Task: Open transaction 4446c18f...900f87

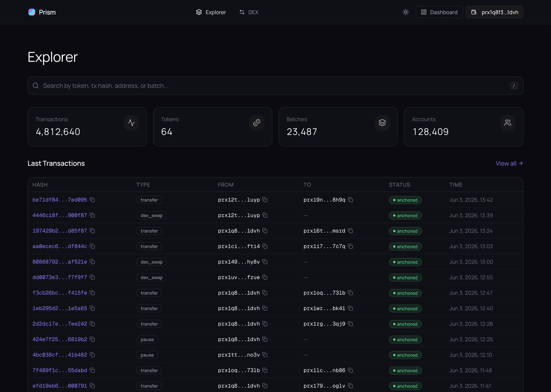Action: click(x=60, y=215)
